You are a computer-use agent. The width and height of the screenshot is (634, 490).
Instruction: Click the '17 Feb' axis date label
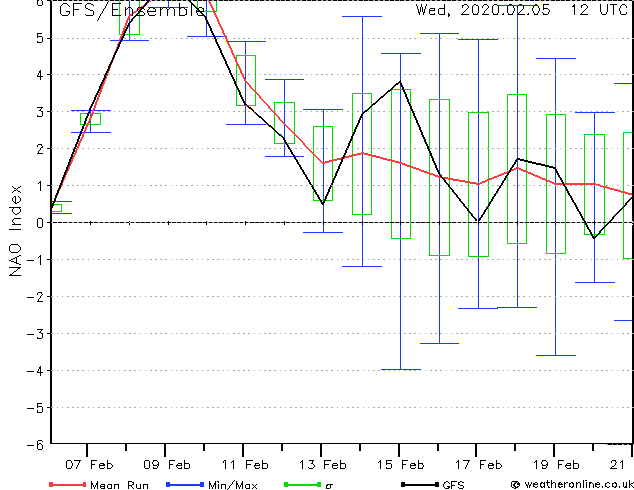click(479, 465)
